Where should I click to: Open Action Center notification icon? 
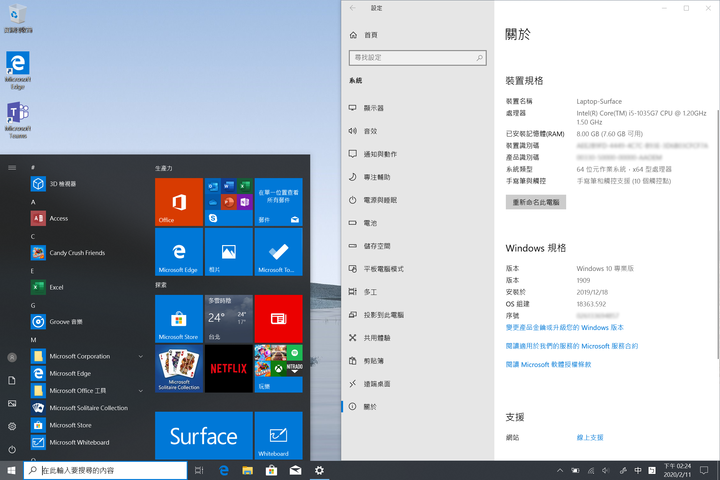[703, 470]
